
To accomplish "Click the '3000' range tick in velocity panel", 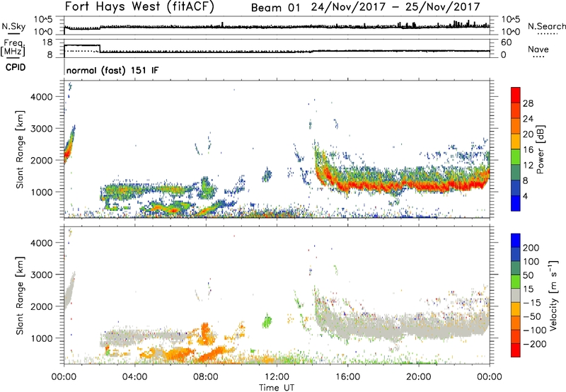I will tap(42, 275).
